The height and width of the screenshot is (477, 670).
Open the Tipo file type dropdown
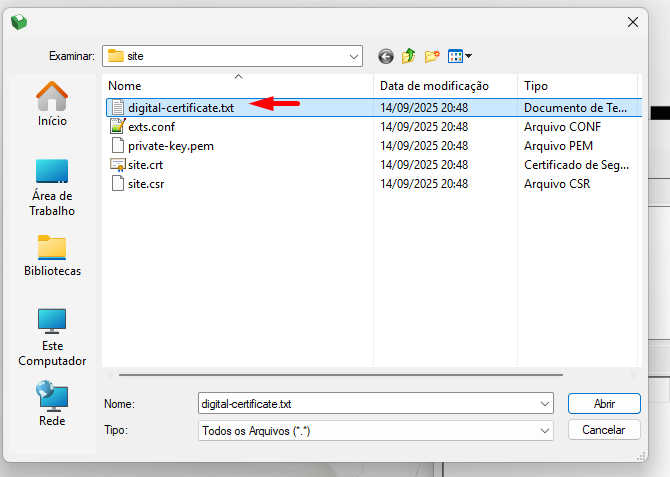point(545,430)
